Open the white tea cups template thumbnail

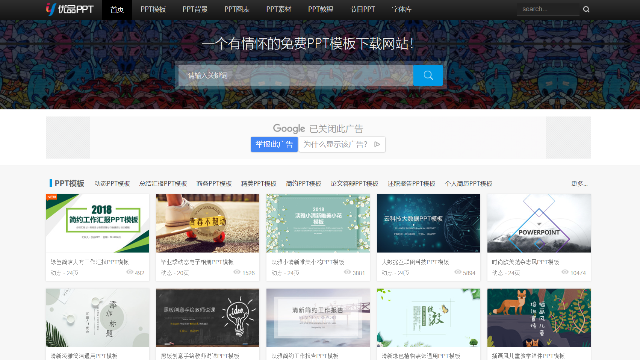point(98,318)
